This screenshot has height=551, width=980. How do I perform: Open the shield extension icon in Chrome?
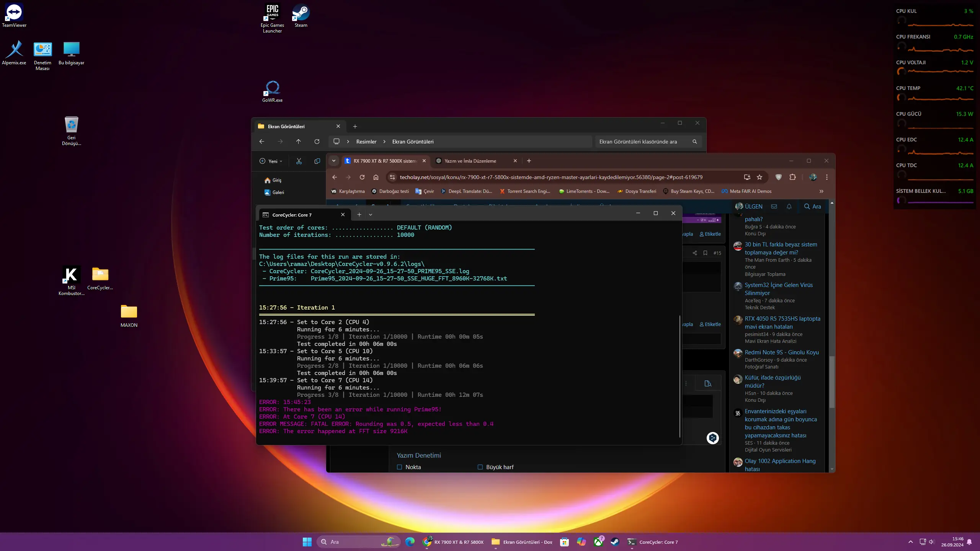[x=778, y=177]
